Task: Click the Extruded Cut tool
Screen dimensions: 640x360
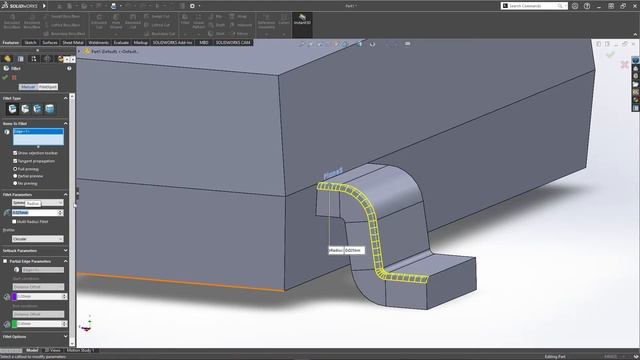Action: click(99, 21)
